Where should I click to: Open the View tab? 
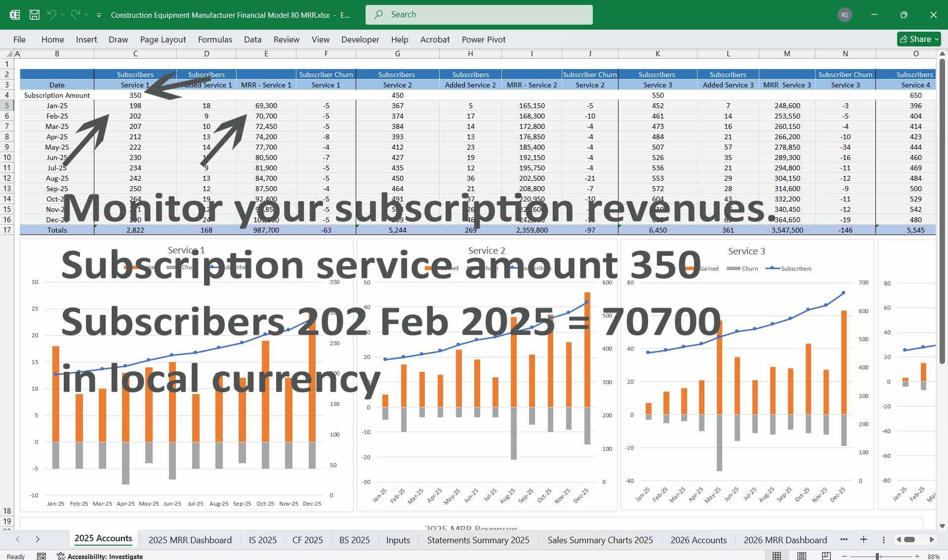(x=320, y=40)
